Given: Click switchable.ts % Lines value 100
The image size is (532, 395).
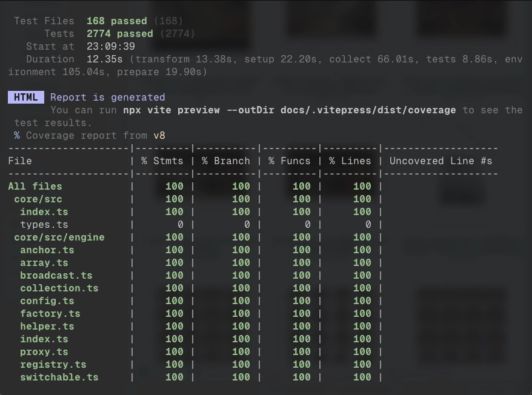Looking at the screenshot, I should 362,377.
